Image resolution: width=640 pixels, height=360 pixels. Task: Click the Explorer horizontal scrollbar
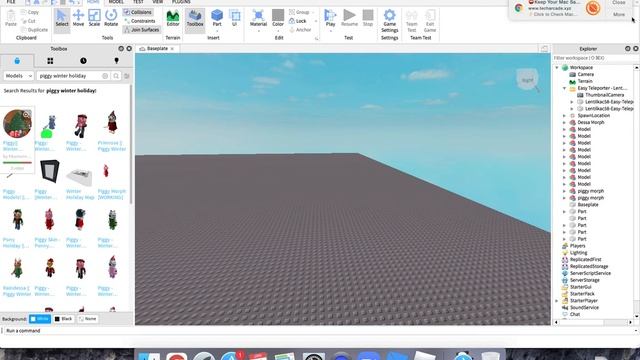point(593,322)
